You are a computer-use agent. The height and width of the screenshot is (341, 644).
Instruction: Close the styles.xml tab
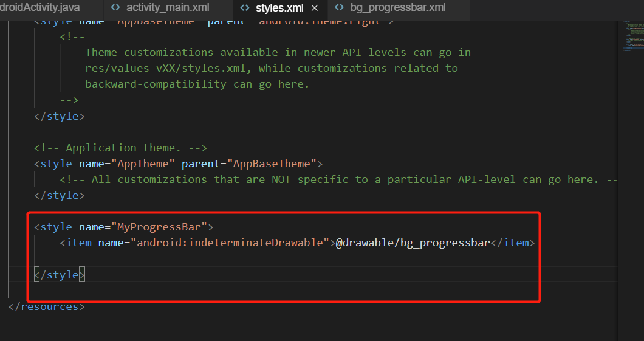[x=315, y=8]
